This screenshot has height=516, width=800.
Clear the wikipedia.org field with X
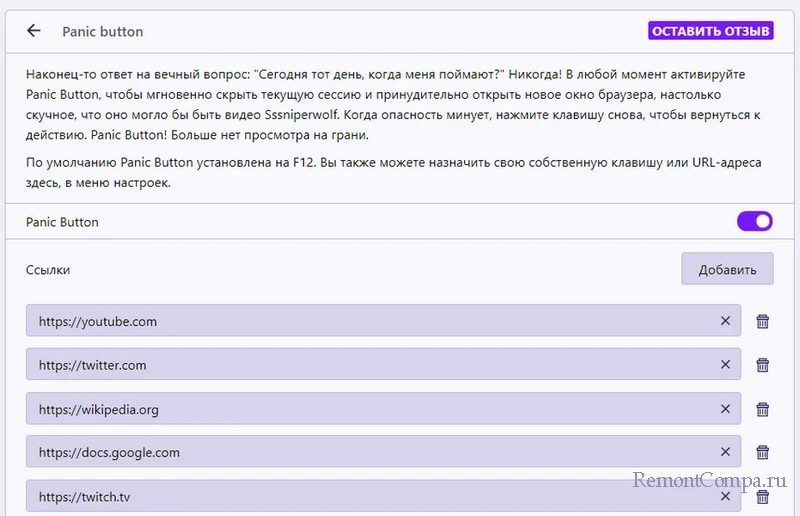[x=726, y=409]
